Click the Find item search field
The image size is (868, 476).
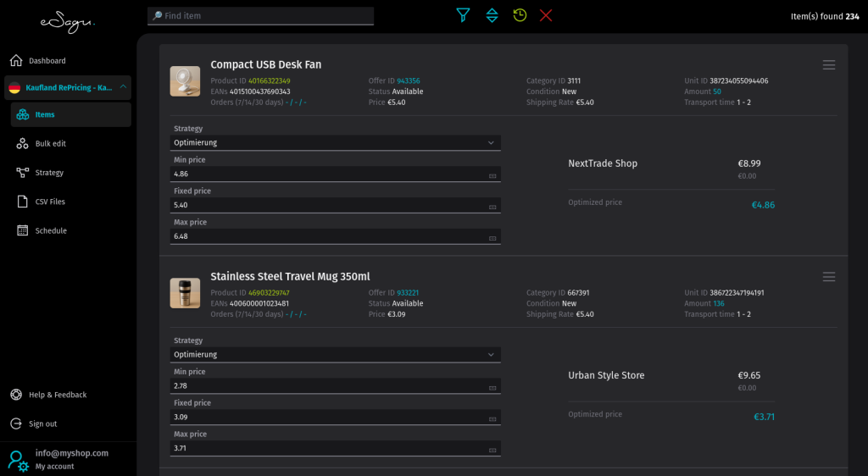point(261,15)
